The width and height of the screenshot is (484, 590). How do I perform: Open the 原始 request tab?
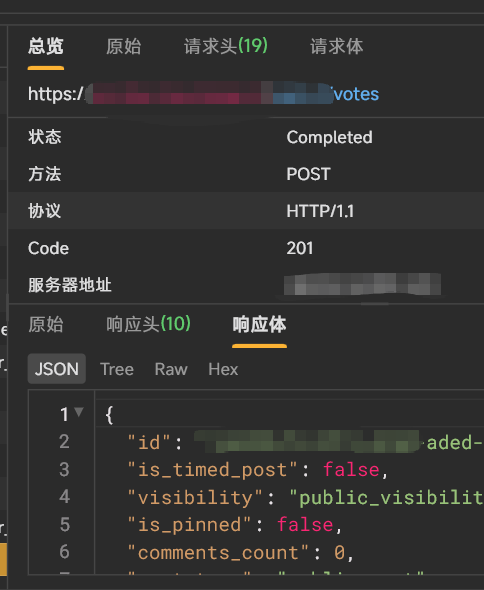pyautogui.click(x=123, y=47)
